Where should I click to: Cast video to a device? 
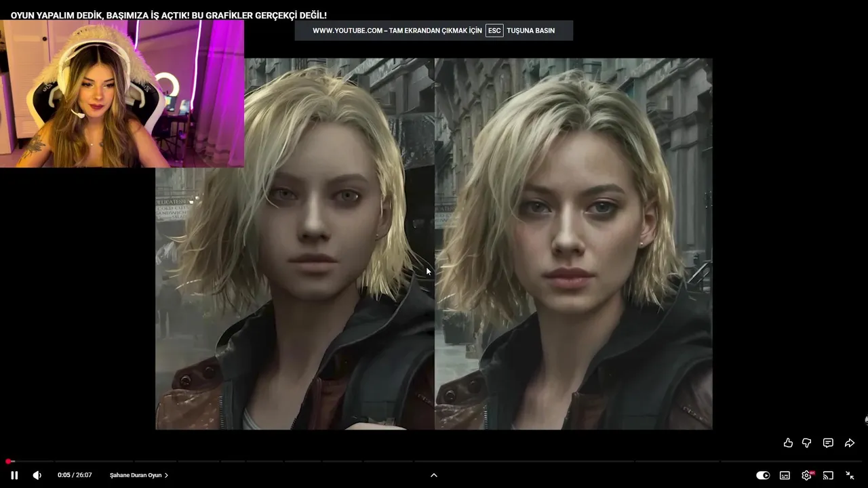828,475
